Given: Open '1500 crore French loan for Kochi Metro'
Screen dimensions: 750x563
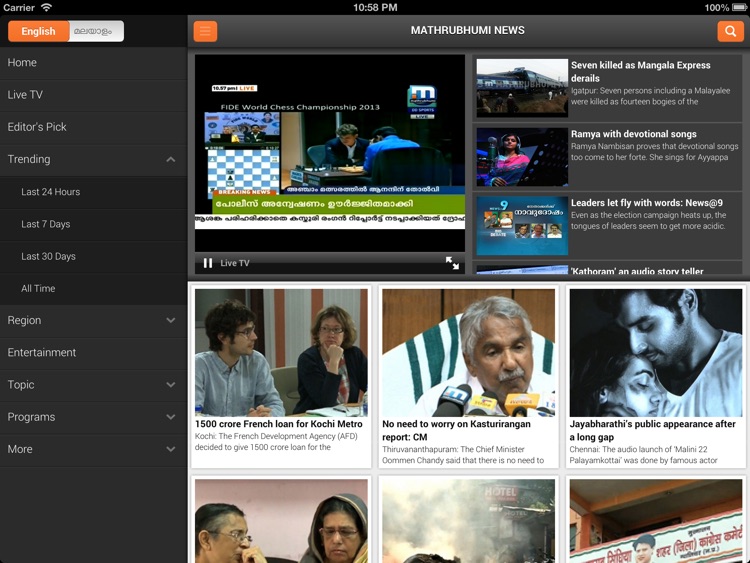Looking at the screenshot, I should (x=278, y=424).
